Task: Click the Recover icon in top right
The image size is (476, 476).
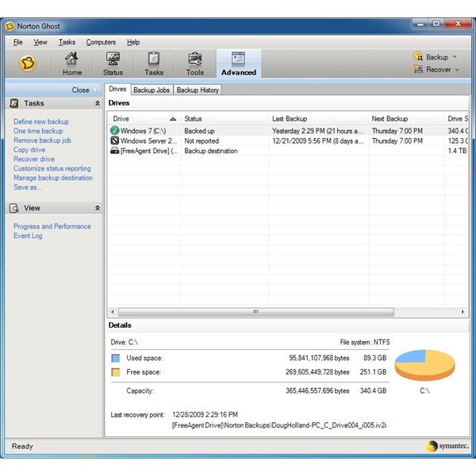Action: pyautogui.click(x=418, y=69)
